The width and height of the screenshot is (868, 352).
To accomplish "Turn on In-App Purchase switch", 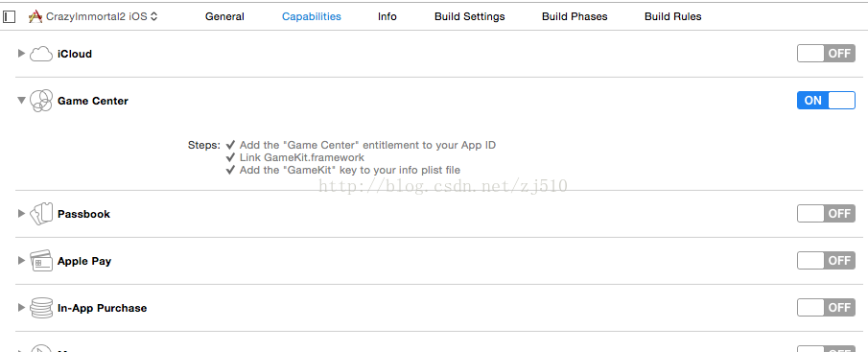I will (x=826, y=307).
